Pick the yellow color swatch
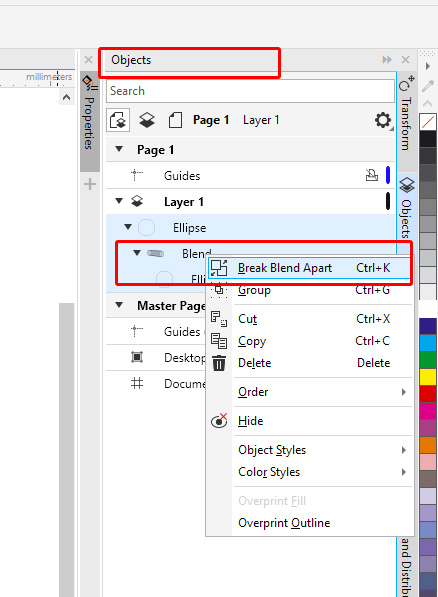 pos(428,377)
